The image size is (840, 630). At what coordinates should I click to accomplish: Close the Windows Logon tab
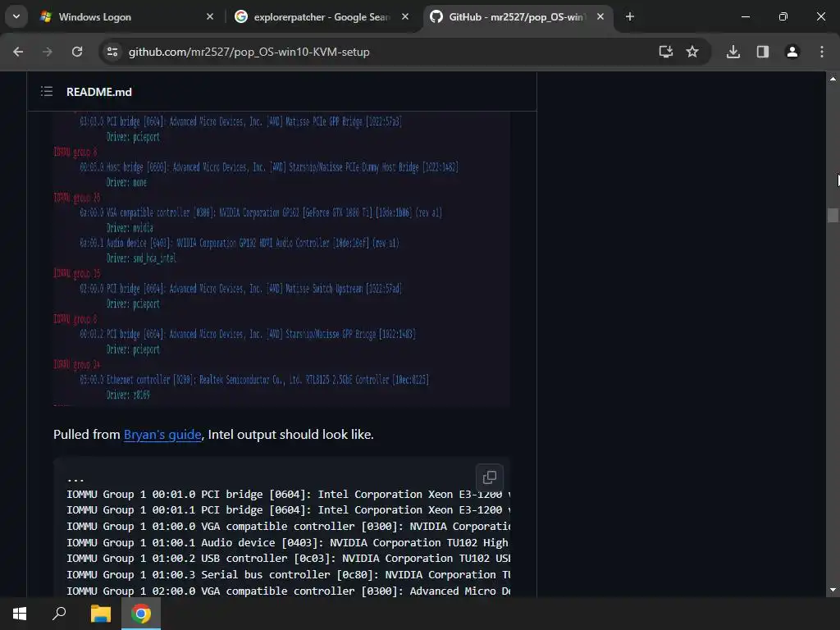pyautogui.click(x=210, y=16)
